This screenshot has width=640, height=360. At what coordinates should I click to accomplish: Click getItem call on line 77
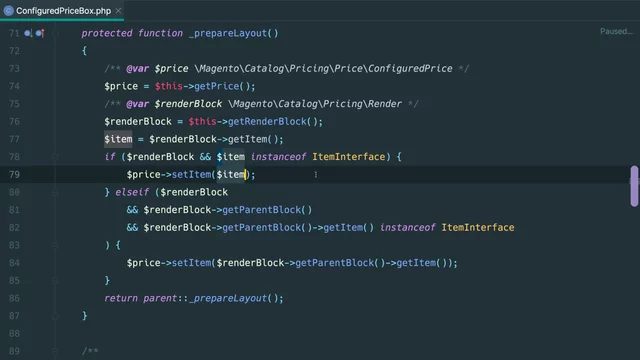(247, 139)
